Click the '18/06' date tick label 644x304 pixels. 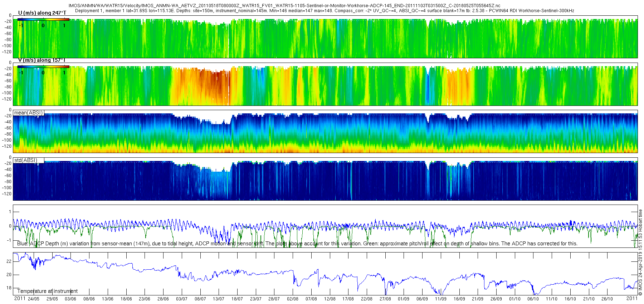click(126, 299)
